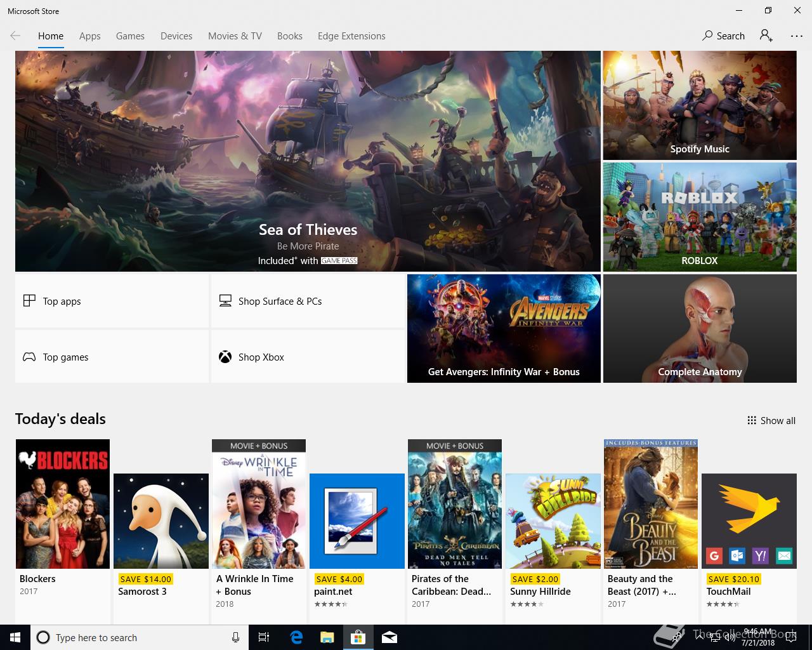Screen dimensions: 812x650
Task: Click the back arrow in the Store header
Action: click(x=15, y=36)
